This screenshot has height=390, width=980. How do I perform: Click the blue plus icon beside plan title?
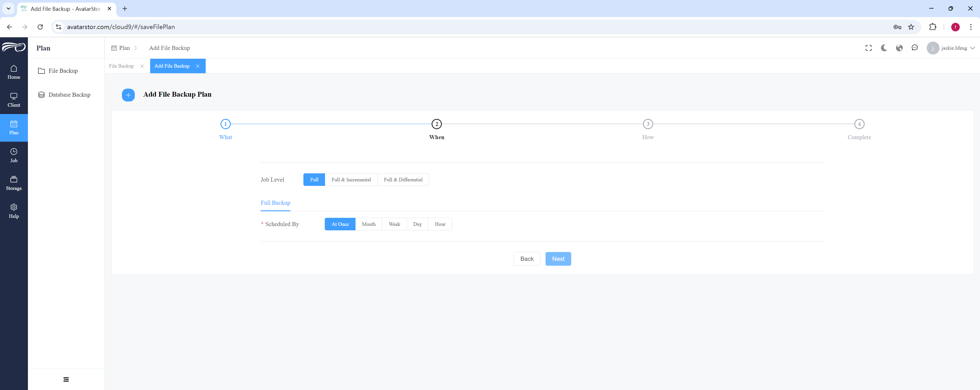click(x=128, y=95)
